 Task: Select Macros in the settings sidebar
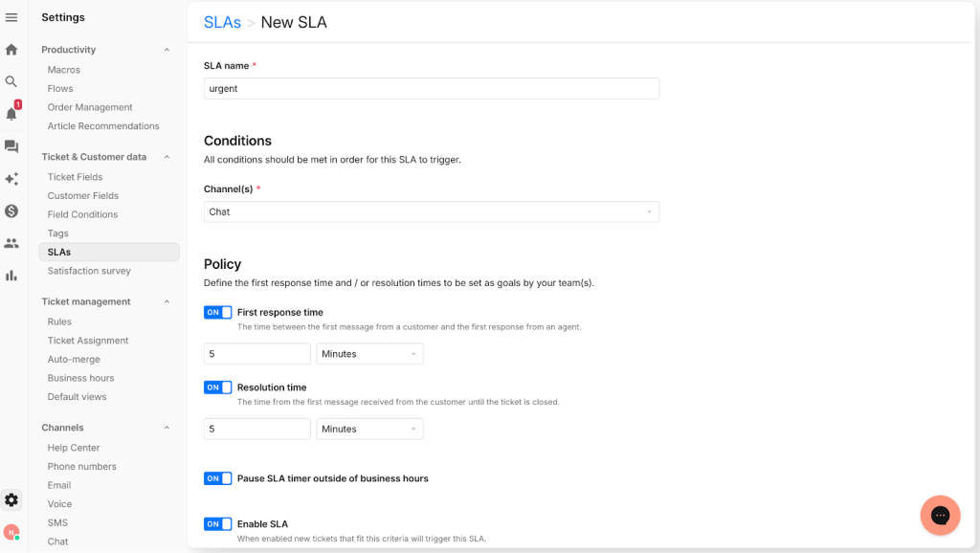pyautogui.click(x=64, y=70)
